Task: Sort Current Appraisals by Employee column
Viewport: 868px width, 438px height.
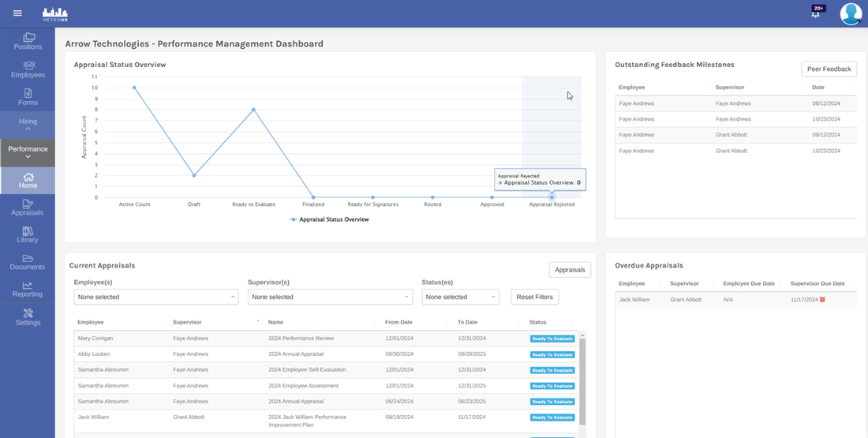Action: (x=120, y=322)
